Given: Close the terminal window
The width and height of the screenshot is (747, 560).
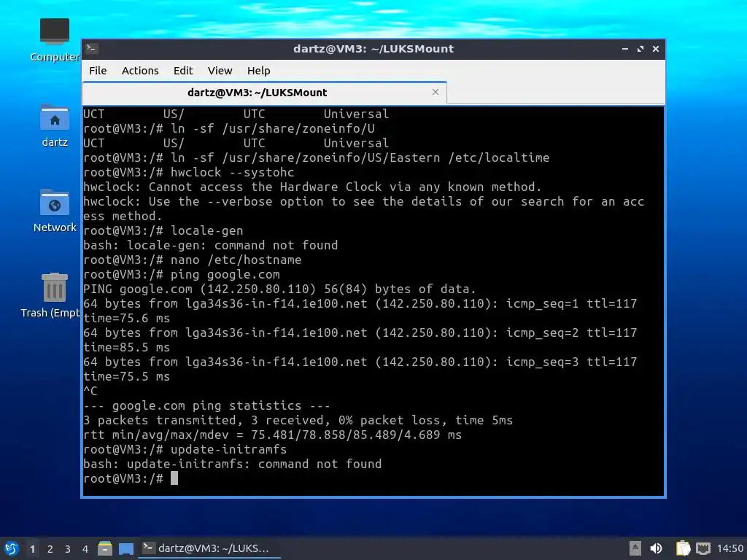Looking at the screenshot, I should click(656, 49).
